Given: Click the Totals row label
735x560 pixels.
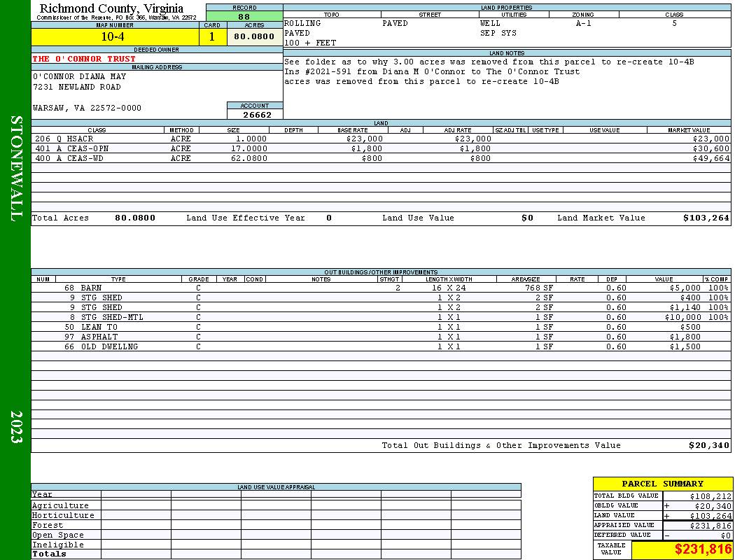Looking at the screenshot, I should pyautogui.click(x=49, y=554).
